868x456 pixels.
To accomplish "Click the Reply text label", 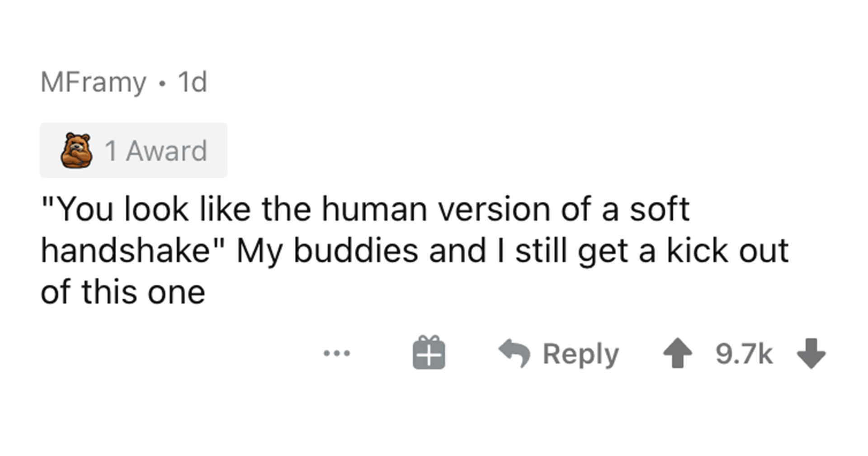I will [580, 354].
